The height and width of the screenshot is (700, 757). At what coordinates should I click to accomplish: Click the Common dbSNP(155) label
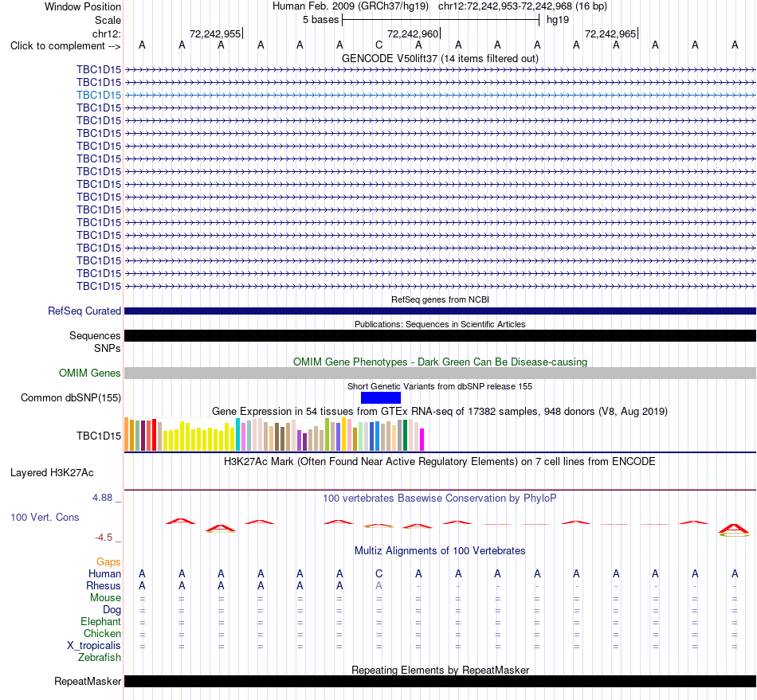(x=70, y=398)
